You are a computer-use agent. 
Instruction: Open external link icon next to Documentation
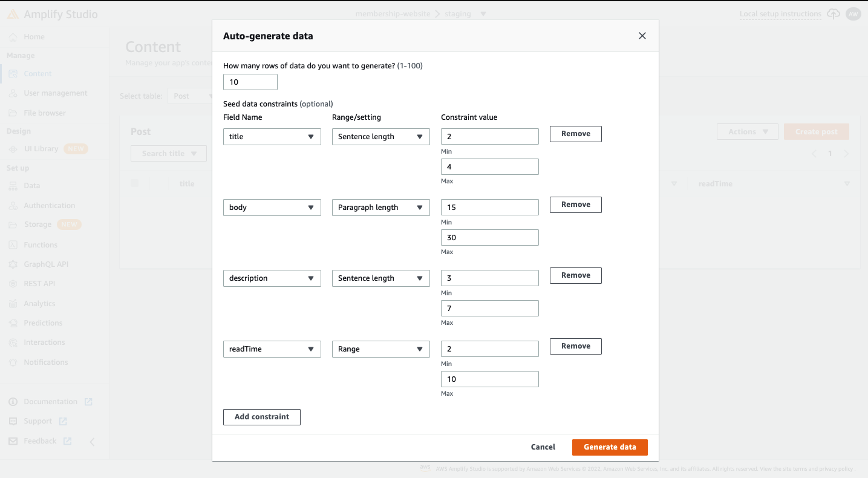point(88,402)
